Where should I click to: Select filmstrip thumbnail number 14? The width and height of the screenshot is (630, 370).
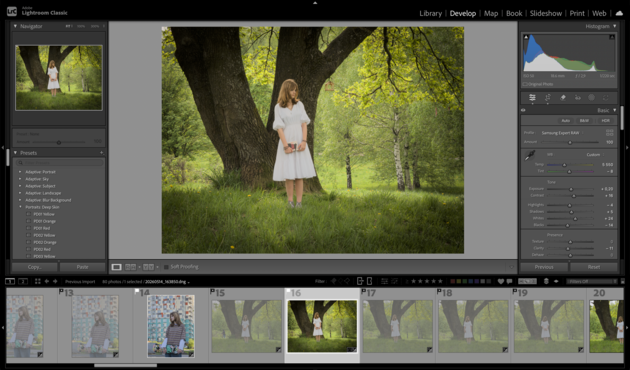point(171,326)
